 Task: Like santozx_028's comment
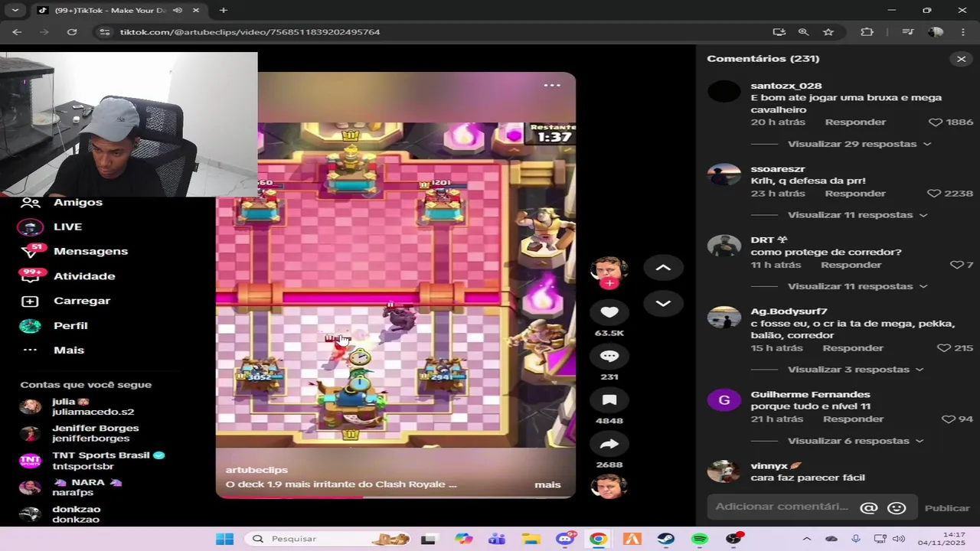(x=935, y=122)
